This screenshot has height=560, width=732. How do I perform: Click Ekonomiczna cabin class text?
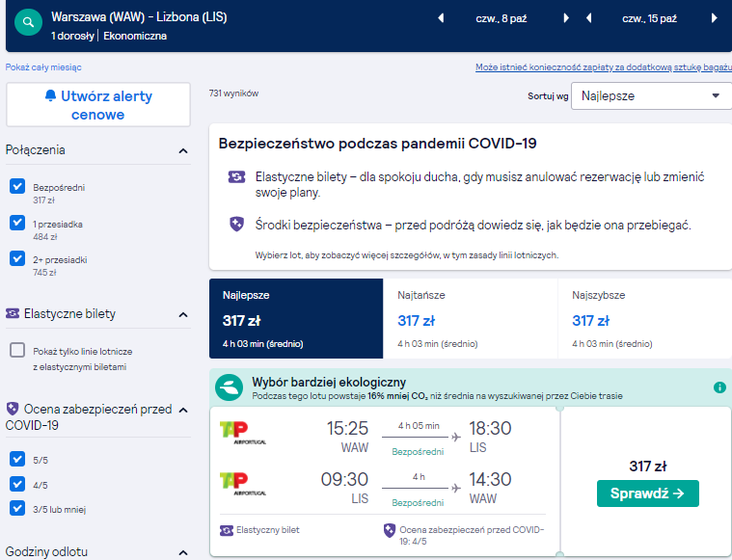point(135,36)
